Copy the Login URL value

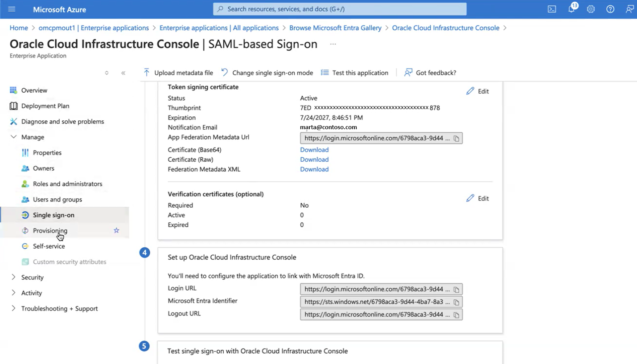(x=456, y=289)
